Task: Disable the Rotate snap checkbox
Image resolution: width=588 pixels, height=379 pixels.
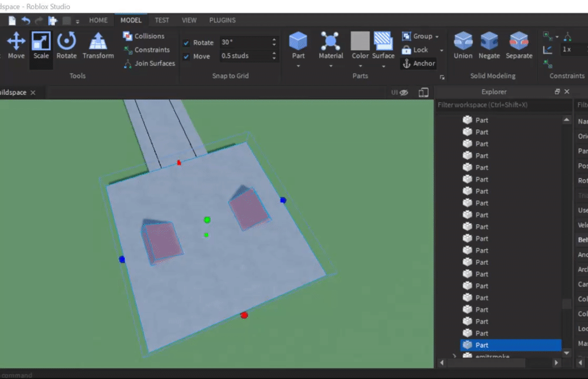Action: tap(186, 43)
